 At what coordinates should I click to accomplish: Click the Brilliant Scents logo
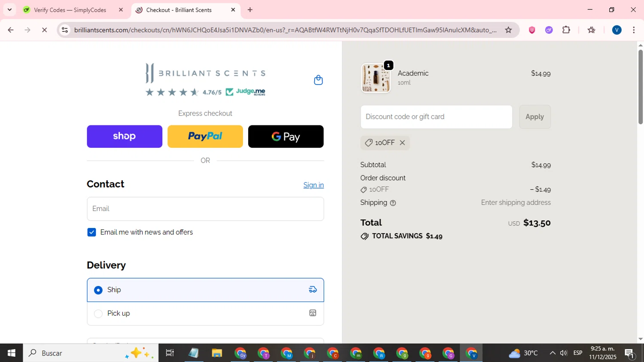[x=205, y=73]
